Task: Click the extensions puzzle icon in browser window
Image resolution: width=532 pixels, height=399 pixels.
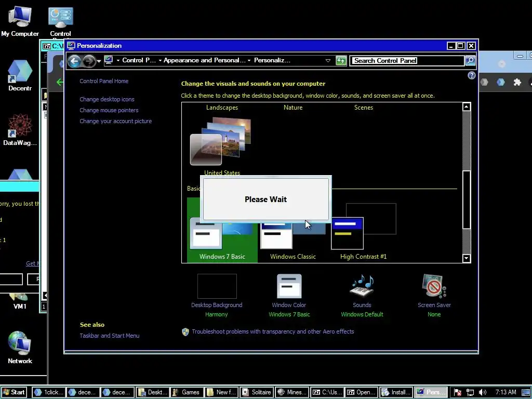Action: 517,82
